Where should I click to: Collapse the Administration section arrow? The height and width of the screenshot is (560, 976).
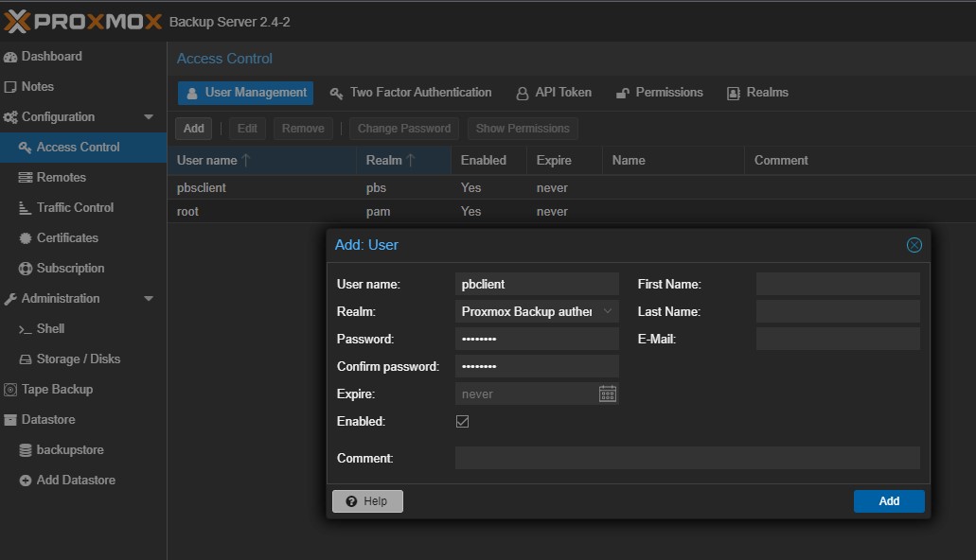149,299
